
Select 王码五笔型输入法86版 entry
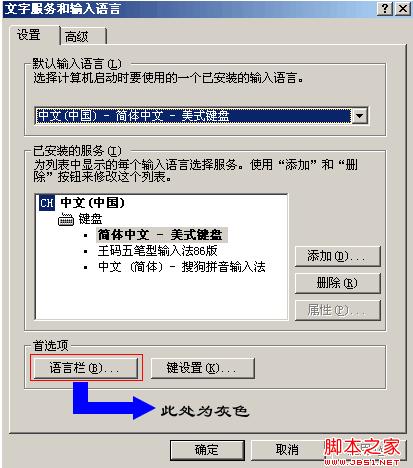(x=158, y=251)
